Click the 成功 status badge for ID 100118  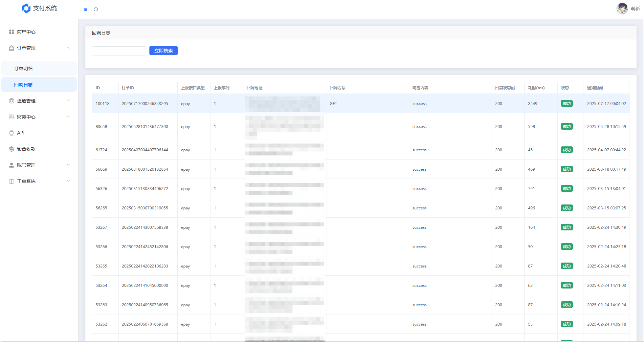tap(566, 104)
